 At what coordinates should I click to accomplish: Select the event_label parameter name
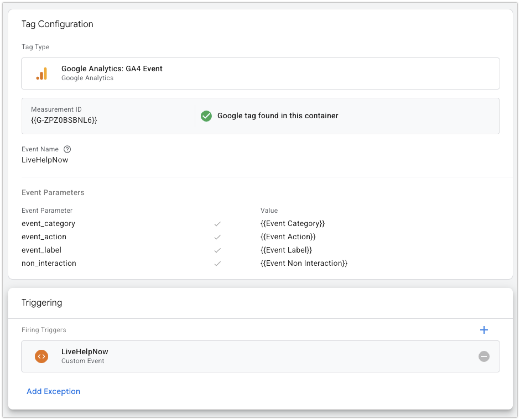[41, 250]
